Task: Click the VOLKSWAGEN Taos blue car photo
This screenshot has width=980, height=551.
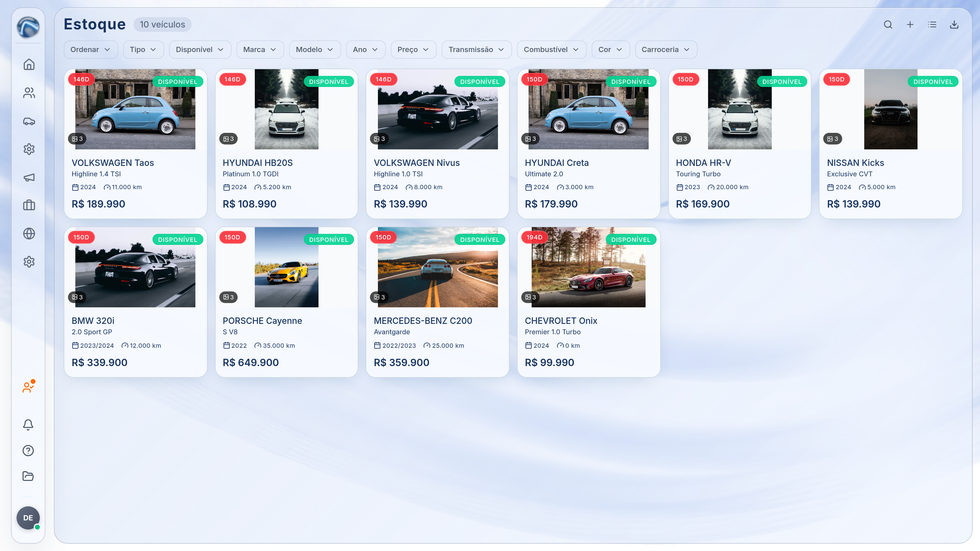Action: tap(135, 109)
